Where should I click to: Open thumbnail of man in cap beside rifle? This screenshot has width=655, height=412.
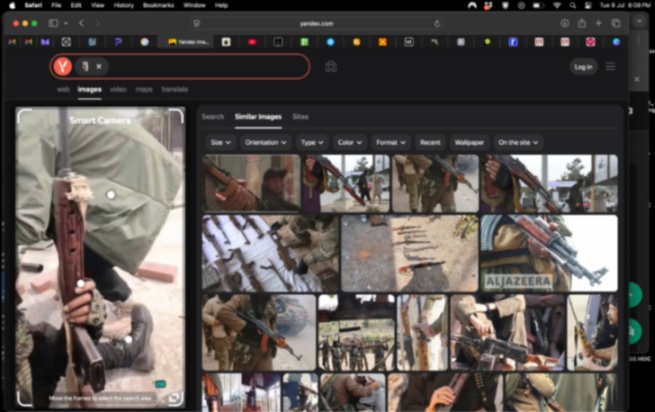251,183
